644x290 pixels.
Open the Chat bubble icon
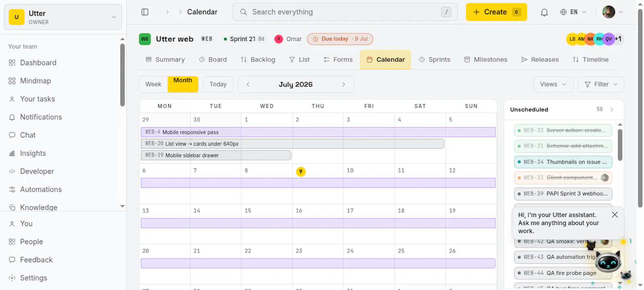click(12, 135)
